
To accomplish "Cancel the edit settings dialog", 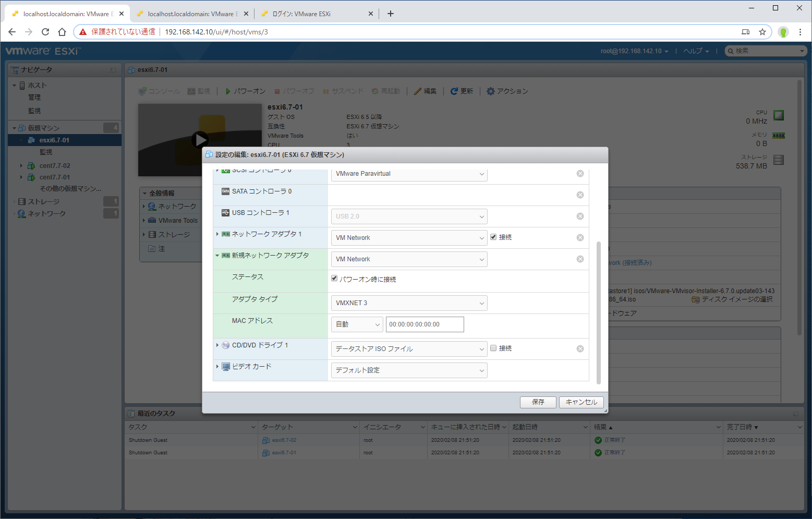I will pos(581,402).
